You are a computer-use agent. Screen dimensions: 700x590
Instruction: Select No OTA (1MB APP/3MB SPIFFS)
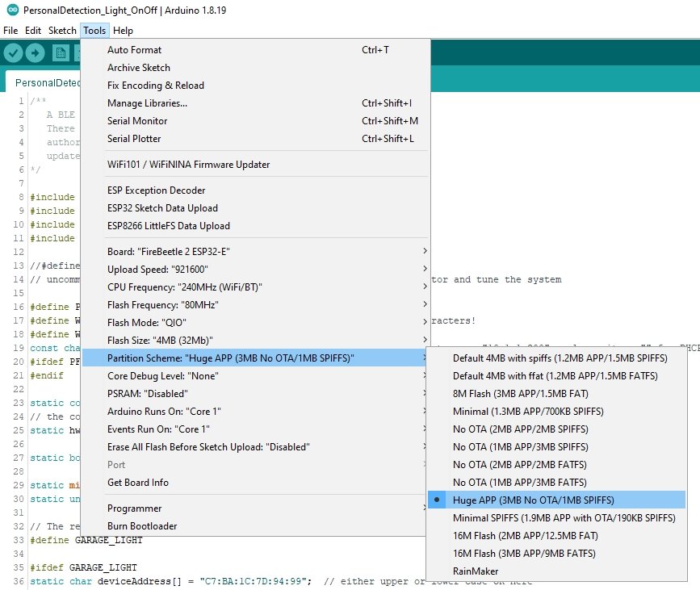coord(557,447)
